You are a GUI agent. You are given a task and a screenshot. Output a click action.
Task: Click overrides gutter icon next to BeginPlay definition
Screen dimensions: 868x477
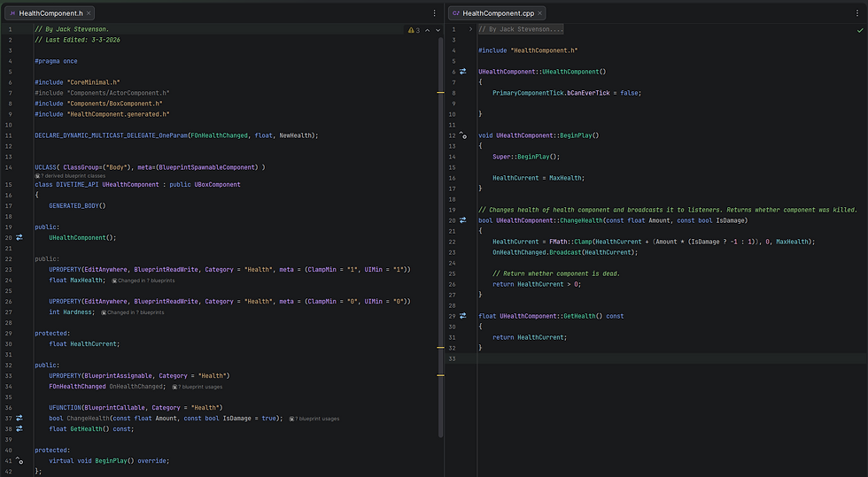(462, 135)
